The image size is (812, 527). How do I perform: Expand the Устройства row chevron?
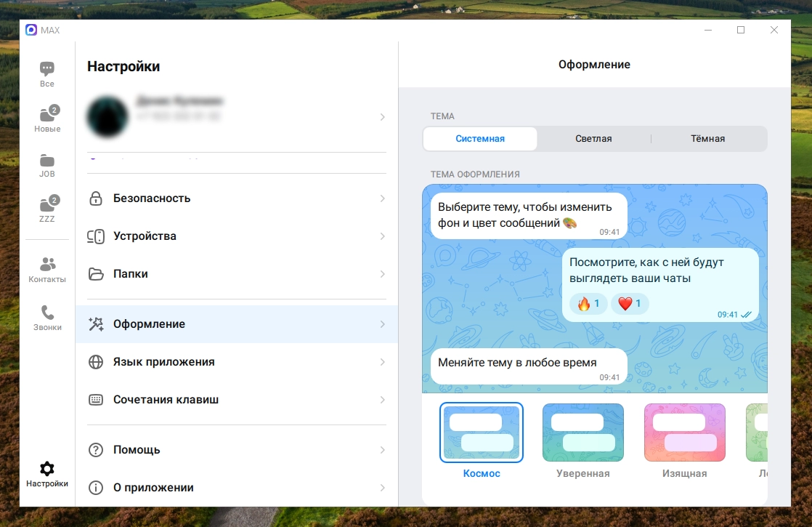coord(382,236)
